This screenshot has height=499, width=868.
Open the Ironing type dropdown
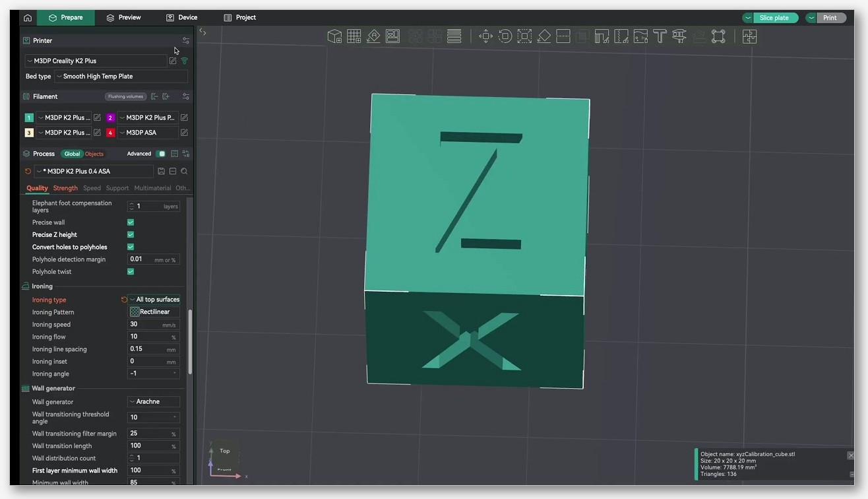coord(154,300)
